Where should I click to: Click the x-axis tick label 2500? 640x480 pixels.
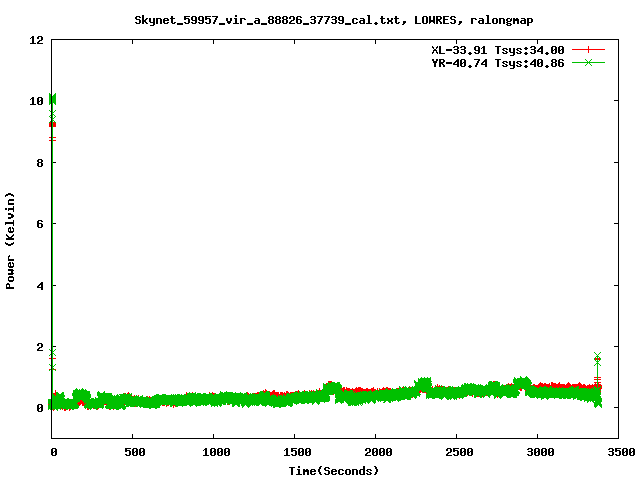[459, 452]
